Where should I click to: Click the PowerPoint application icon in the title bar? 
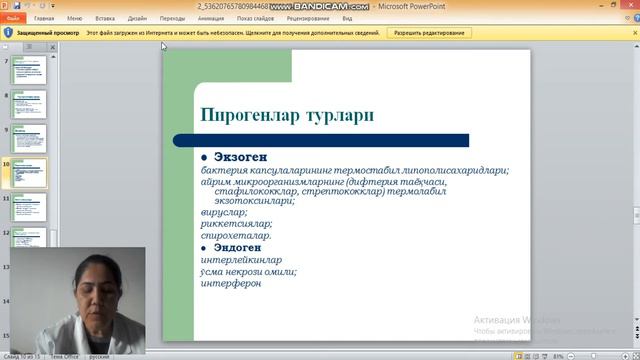point(4,6)
